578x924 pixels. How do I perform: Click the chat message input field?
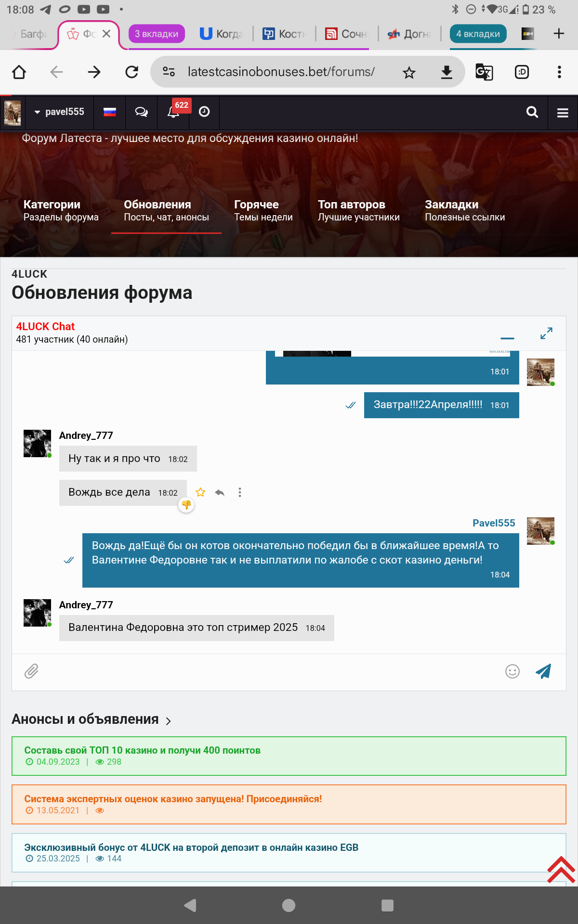[270, 671]
